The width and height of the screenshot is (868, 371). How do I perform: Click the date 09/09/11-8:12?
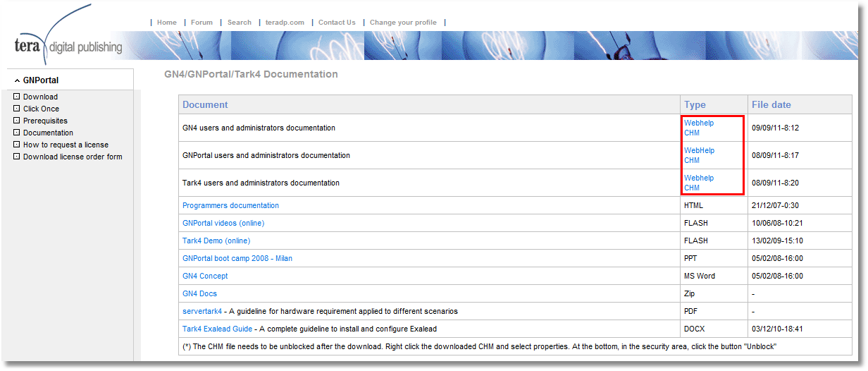point(775,128)
